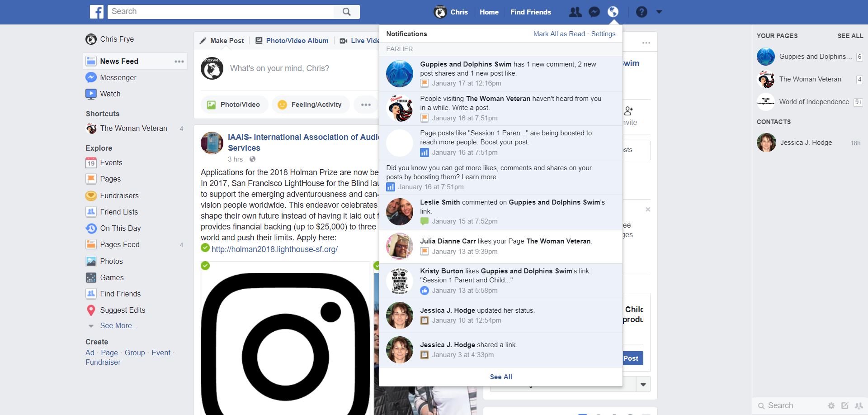Open chat with Jessica J. Hodge

click(809, 143)
